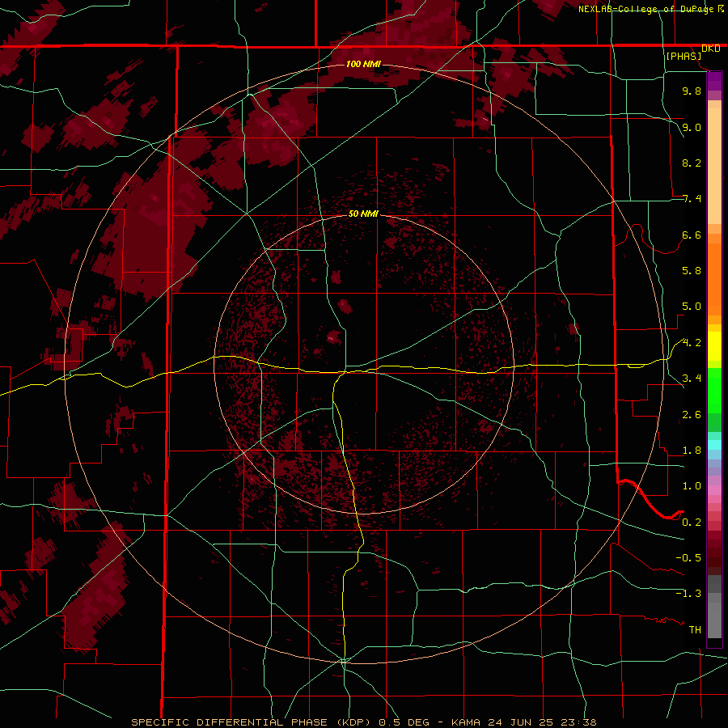Click the 1.0 value on color scale
Screen dimensions: 728x728
(692, 486)
